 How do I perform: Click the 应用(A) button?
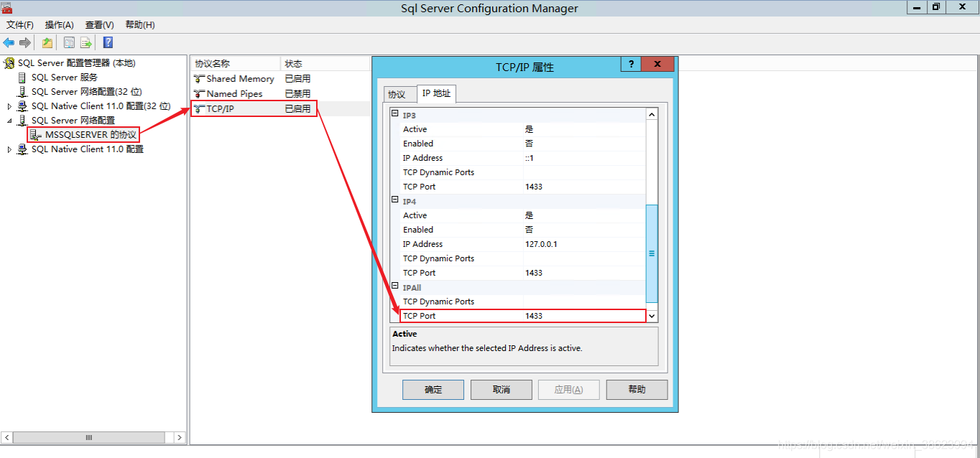[569, 390]
